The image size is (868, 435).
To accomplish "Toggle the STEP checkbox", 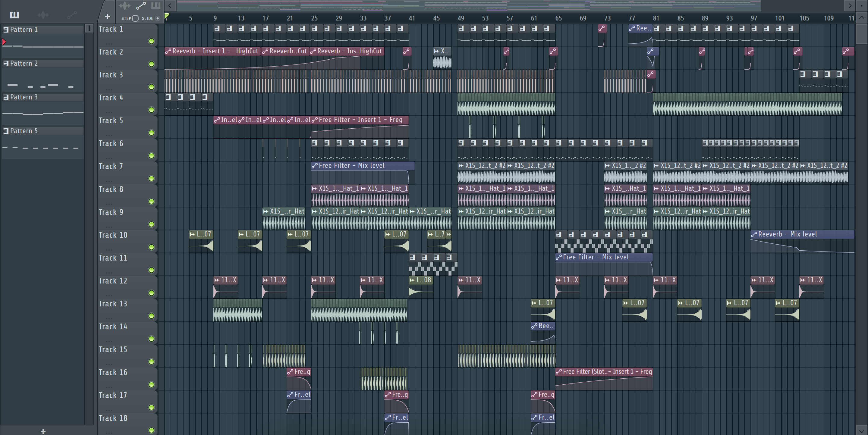I will (x=135, y=18).
